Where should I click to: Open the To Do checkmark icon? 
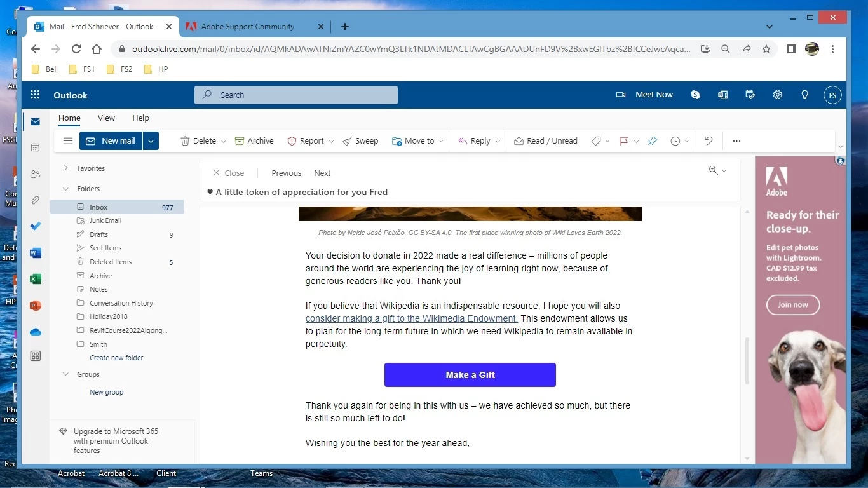click(x=36, y=226)
